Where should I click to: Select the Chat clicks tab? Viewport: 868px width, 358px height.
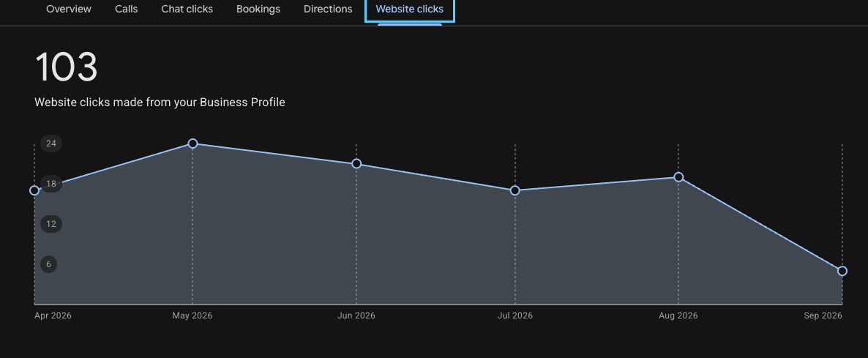point(187,10)
